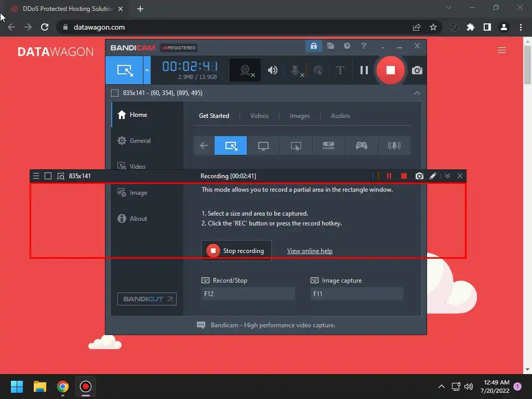Click fullscreen square icon on rectangle bar
The image size is (532, 399).
tap(48, 176)
